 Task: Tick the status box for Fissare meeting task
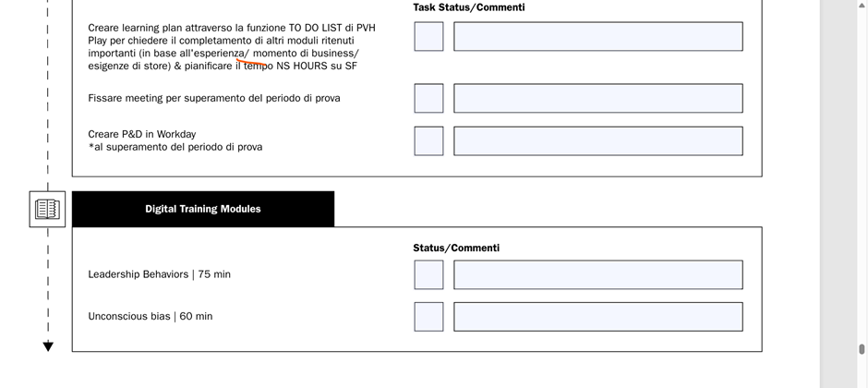[x=428, y=99]
